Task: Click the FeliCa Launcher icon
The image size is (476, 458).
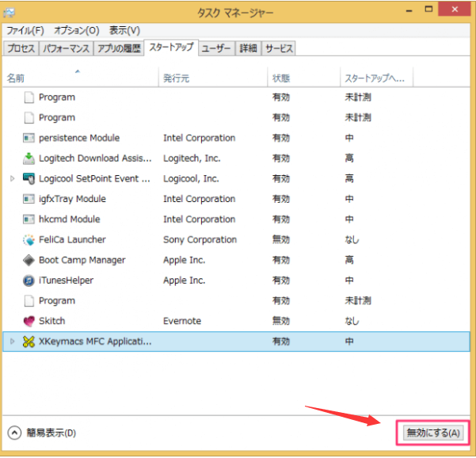Action: pyautogui.click(x=29, y=240)
